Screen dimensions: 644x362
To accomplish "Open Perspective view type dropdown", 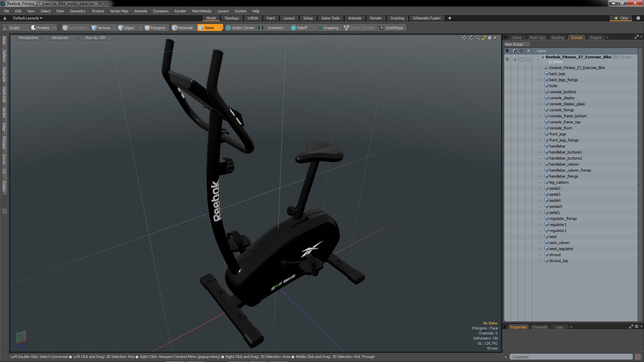I will (x=28, y=38).
